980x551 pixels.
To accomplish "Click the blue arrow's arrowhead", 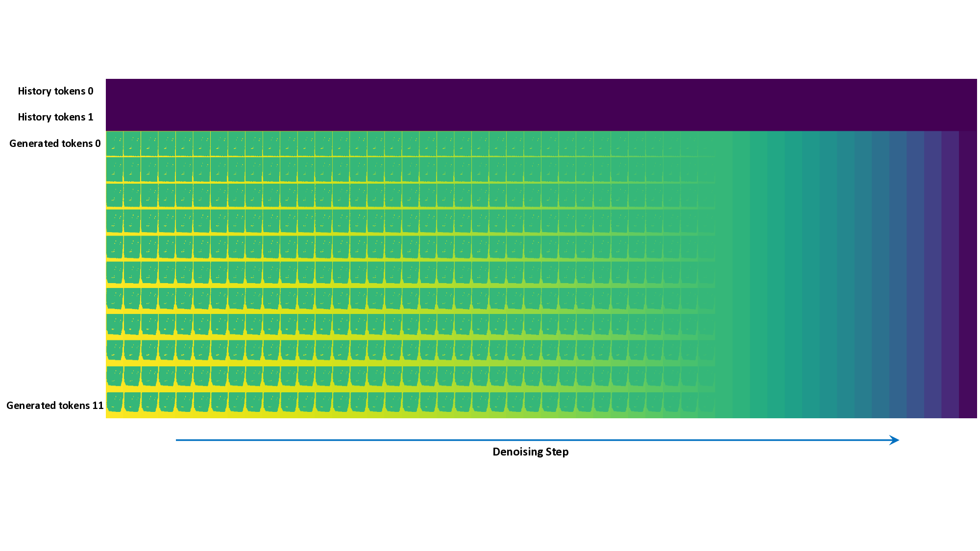I will [x=895, y=440].
